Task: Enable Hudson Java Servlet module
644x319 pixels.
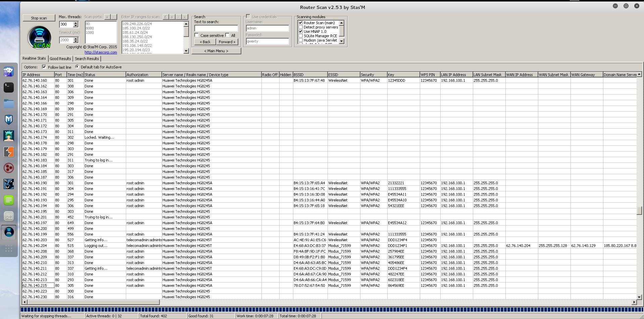Action: point(301,40)
